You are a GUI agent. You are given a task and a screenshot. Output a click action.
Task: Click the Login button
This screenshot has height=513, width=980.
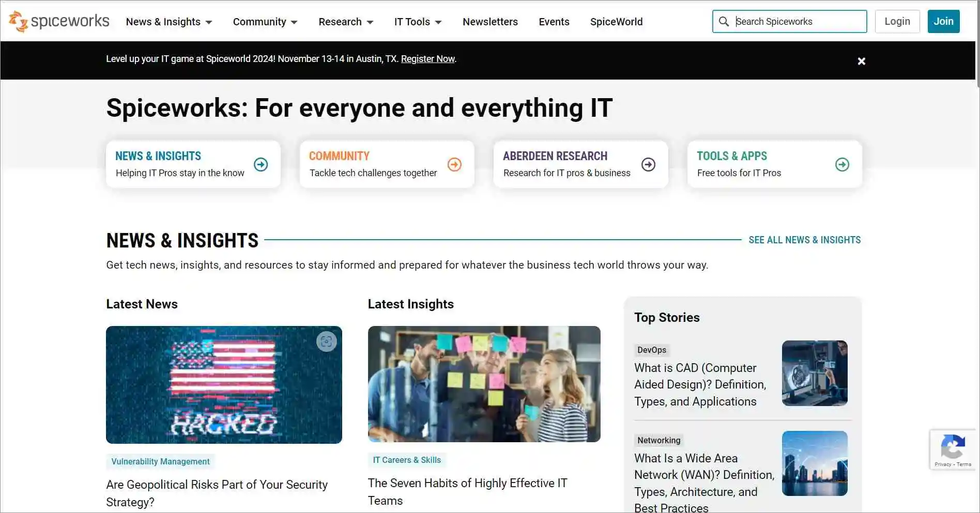[x=897, y=21]
